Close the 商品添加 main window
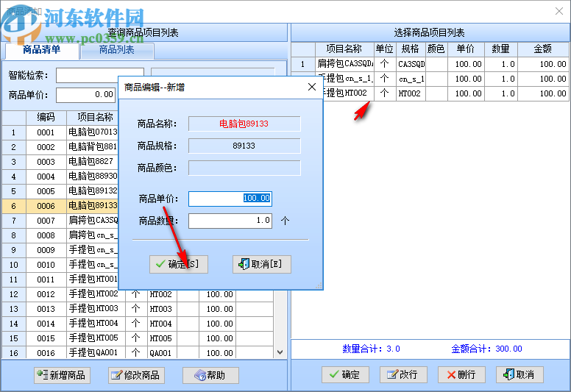The width and height of the screenshot is (571, 392). tap(559, 11)
